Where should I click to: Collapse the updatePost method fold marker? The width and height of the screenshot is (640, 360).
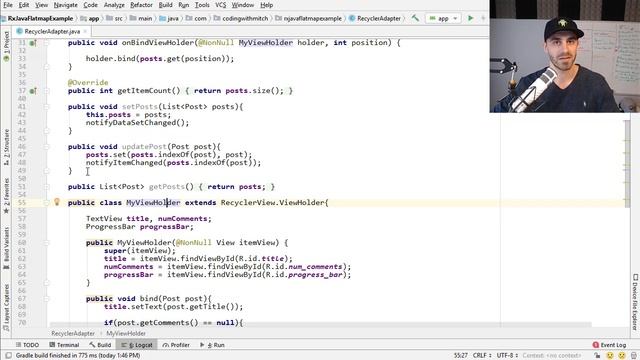[x=46, y=147]
